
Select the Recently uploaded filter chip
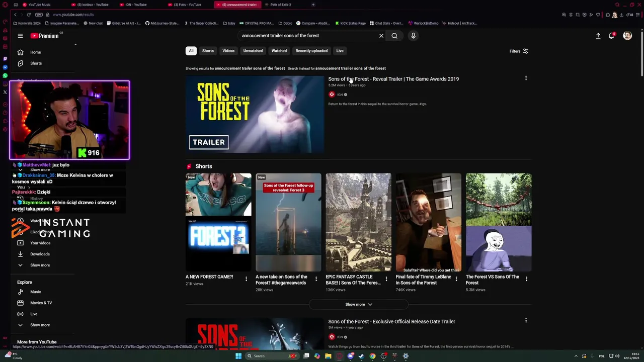coord(311,51)
